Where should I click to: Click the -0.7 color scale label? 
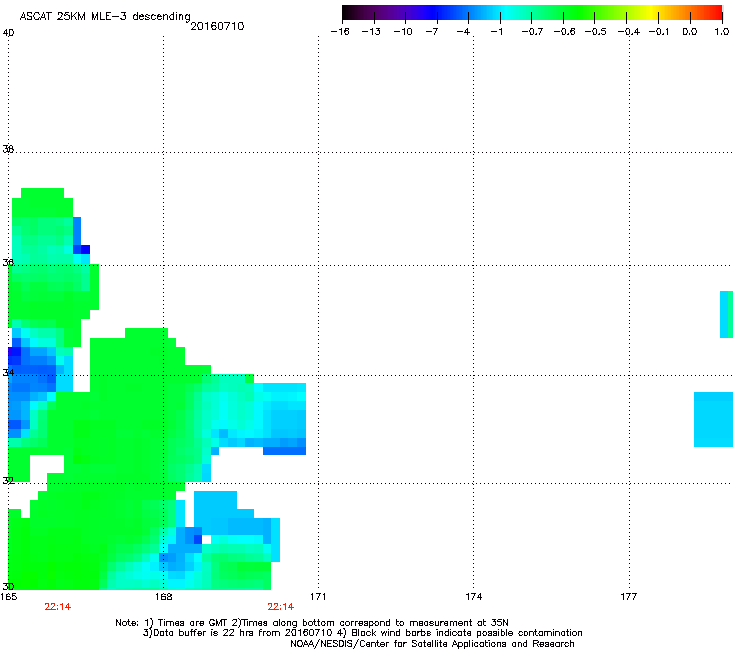tap(532, 32)
